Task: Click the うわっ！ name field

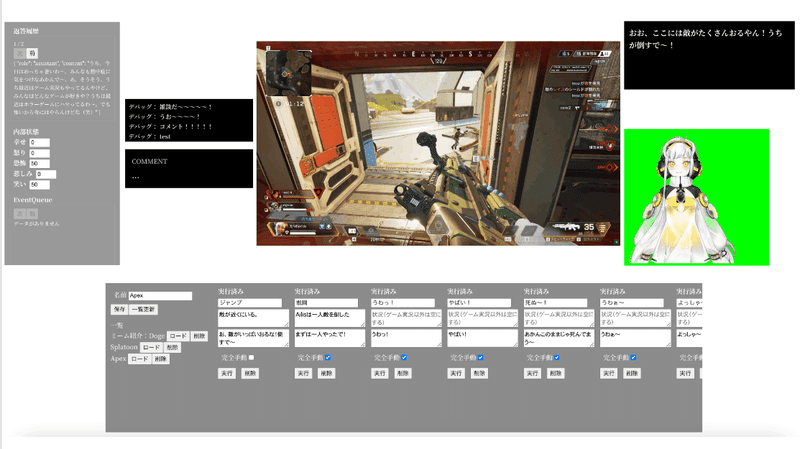Action: (403, 303)
